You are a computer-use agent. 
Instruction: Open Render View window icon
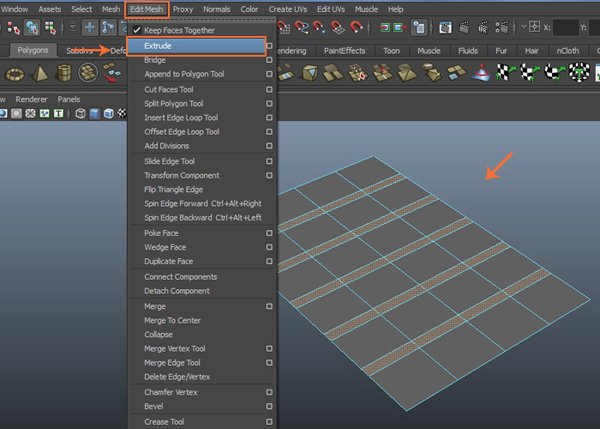(x=445, y=28)
